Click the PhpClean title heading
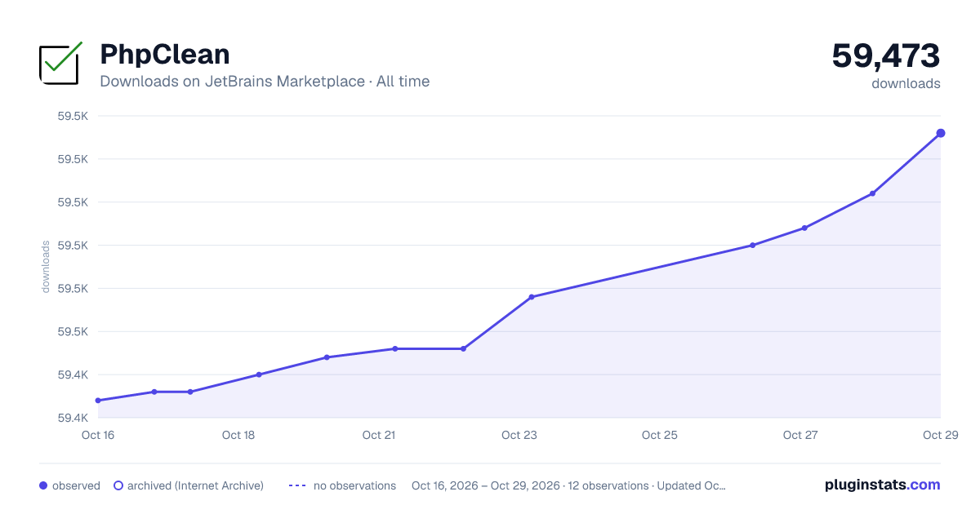Screen dimensions: 980x514 165,54
